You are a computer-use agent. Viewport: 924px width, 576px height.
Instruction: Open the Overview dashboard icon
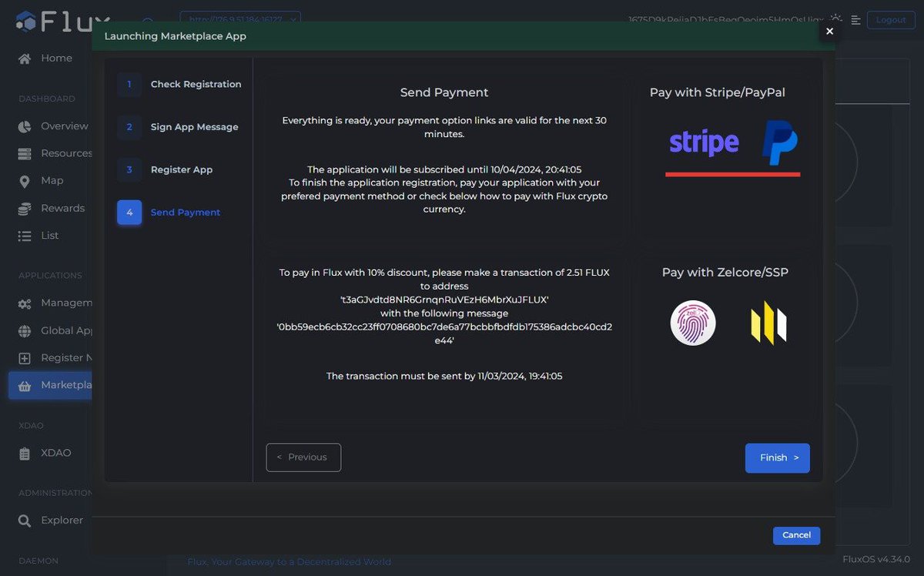(x=25, y=126)
